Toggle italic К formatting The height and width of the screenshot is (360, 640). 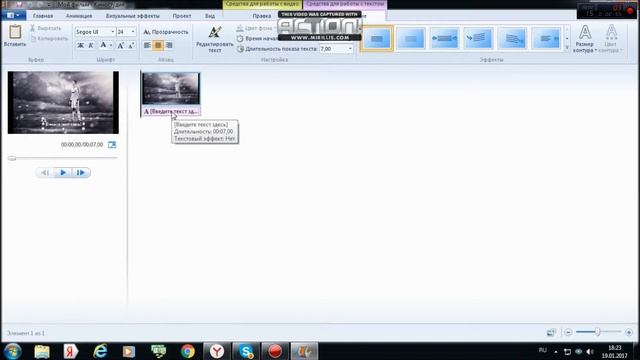click(x=91, y=45)
